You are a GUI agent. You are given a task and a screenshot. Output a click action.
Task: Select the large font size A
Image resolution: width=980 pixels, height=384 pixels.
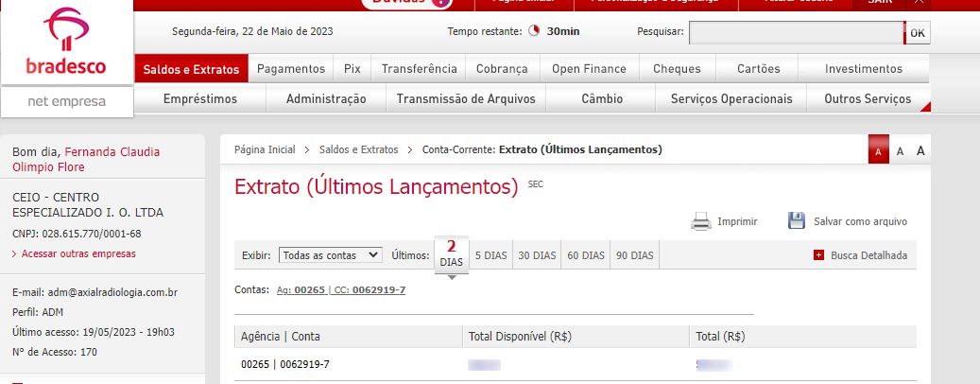click(920, 150)
